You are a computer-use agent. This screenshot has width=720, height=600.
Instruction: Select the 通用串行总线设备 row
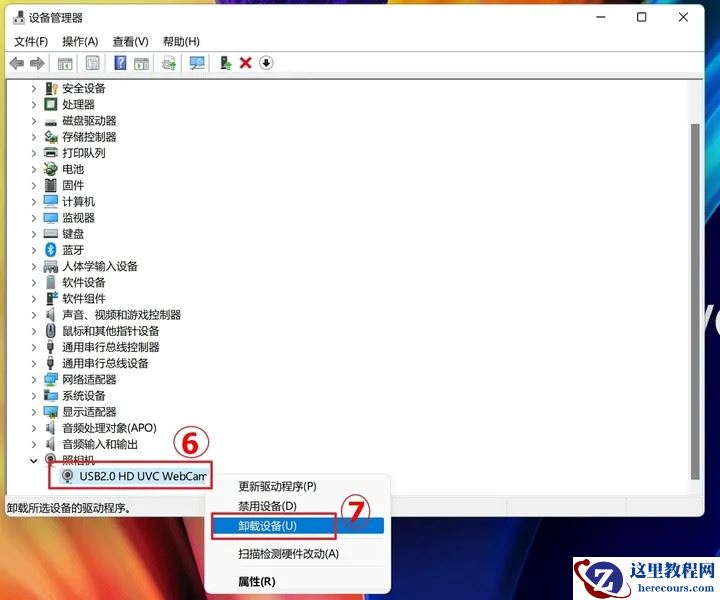tap(105, 363)
